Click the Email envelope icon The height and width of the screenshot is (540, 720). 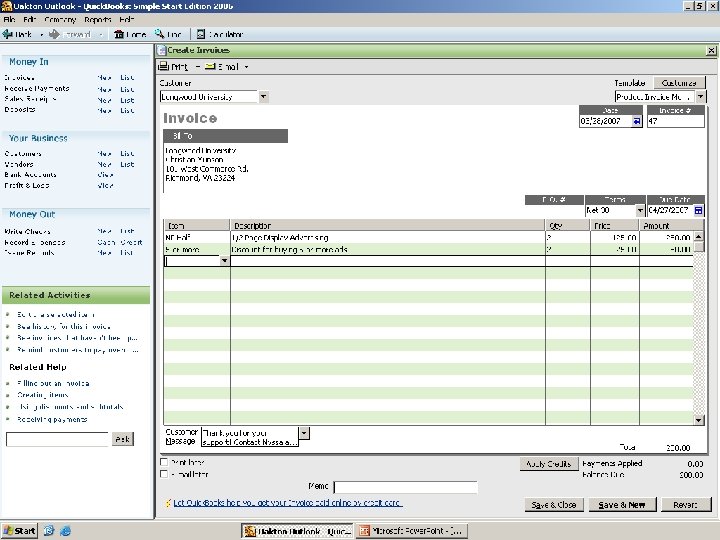(210, 67)
